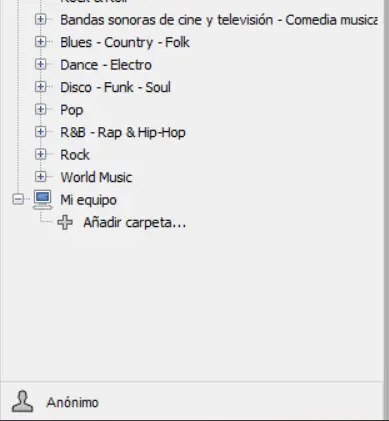
Task: Select World Music in the tree
Action: pos(96,177)
